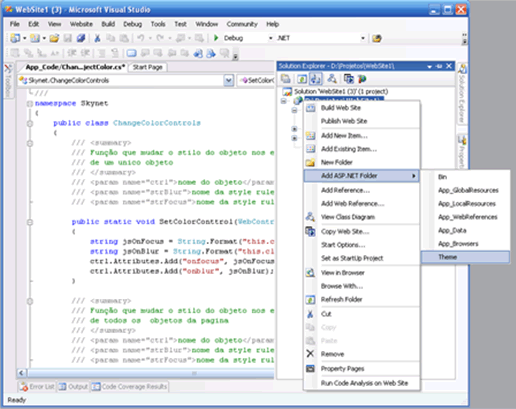Click the Cut scissors toolbar icon

click(x=97, y=38)
